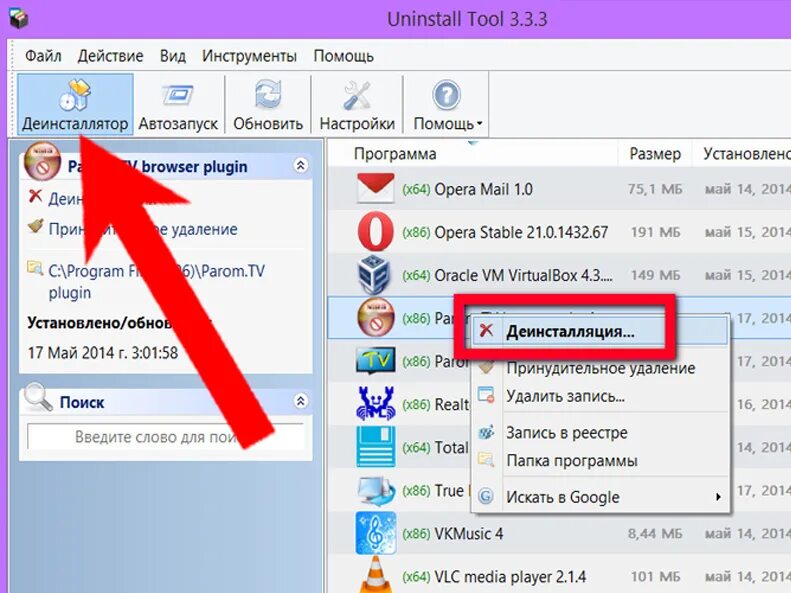
Task: Open the Помощь menu in the menu bar
Action: click(344, 55)
